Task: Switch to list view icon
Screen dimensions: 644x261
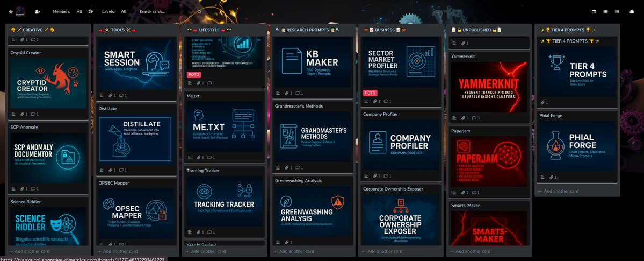Action: (x=617, y=12)
